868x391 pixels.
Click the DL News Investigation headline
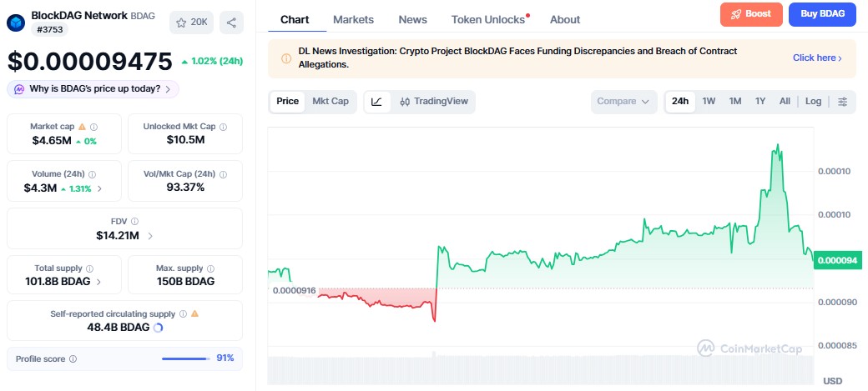coord(517,58)
